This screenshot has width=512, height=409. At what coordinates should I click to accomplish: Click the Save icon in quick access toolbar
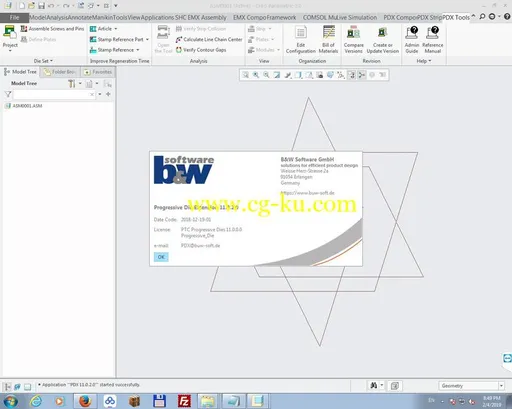41,6
